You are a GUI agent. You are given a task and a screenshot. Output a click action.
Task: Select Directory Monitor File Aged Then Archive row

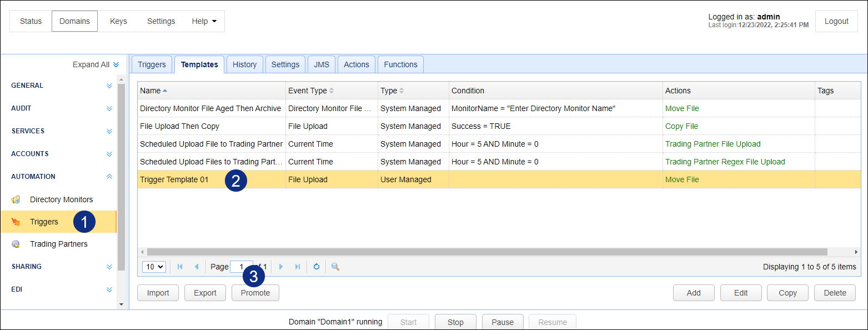[x=499, y=108]
